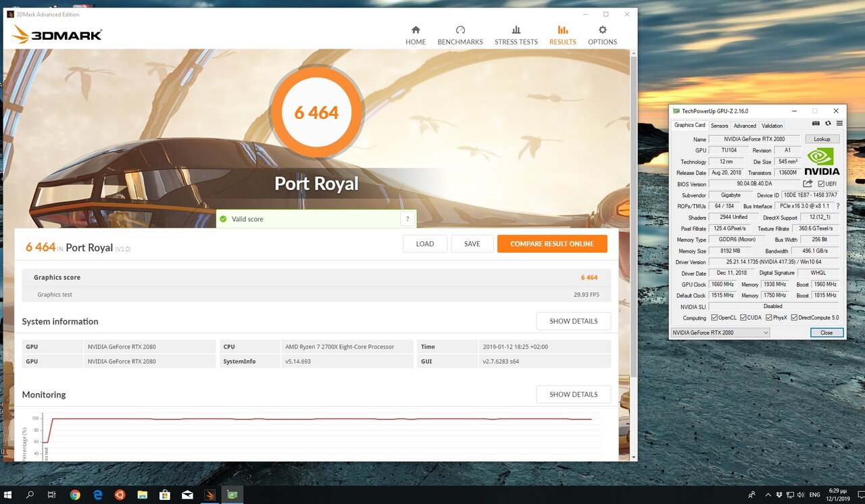Go to the STRESS TESTS section
This screenshot has height=504, width=865.
(516, 35)
